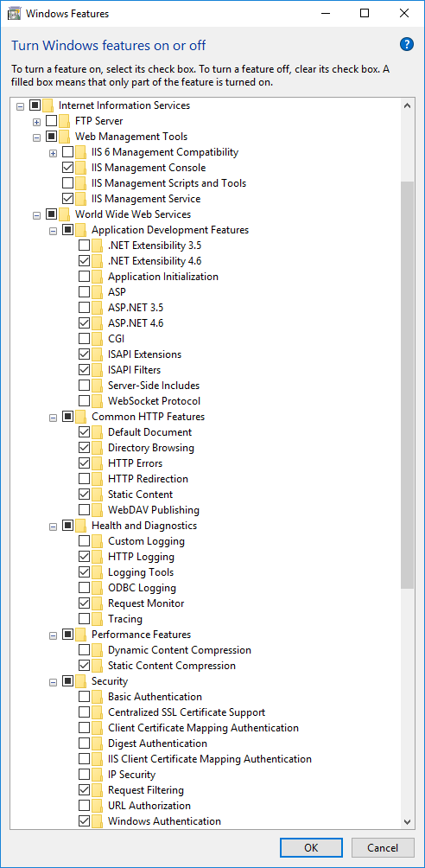Select the ASP.NET 4.6 tree item
The height and width of the screenshot is (868, 425).
[136, 322]
